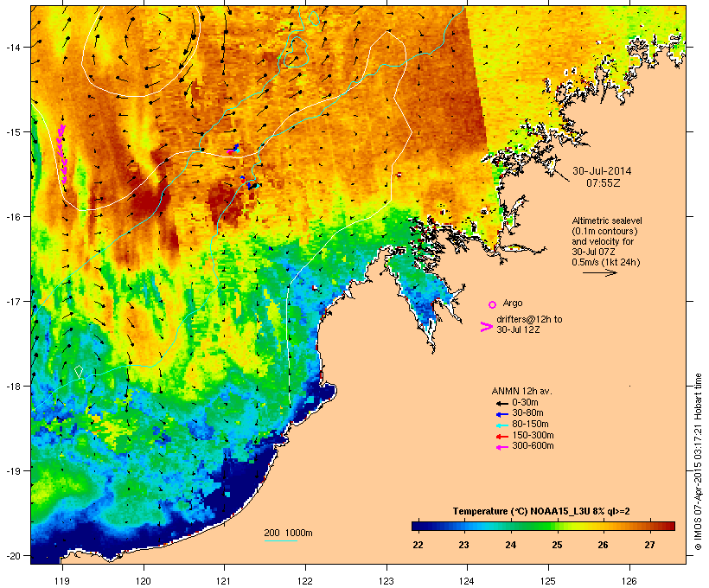The height and width of the screenshot is (588, 709).
Task: Click the 'Argo' legend label
Action: (x=513, y=303)
